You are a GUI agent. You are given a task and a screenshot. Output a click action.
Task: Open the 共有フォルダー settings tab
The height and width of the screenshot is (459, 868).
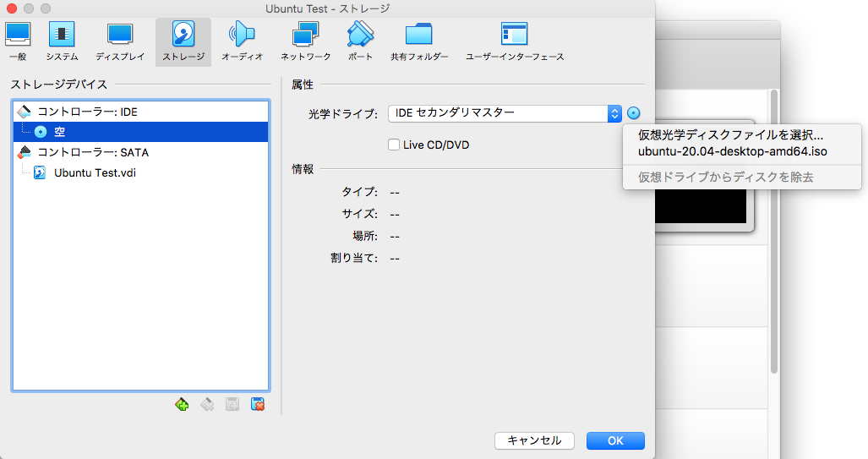pos(419,42)
